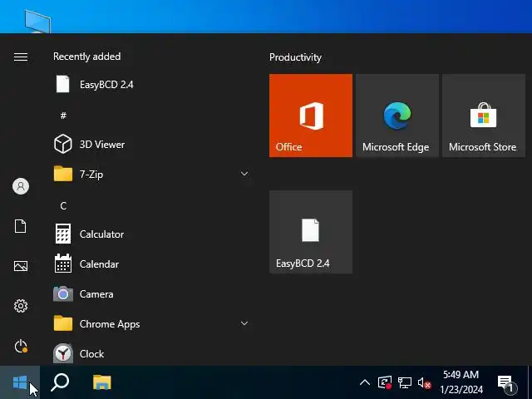The image size is (532, 399).
Task: Click the desktop icon above Start menu
Action: pyautogui.click(x=37, y=21)
